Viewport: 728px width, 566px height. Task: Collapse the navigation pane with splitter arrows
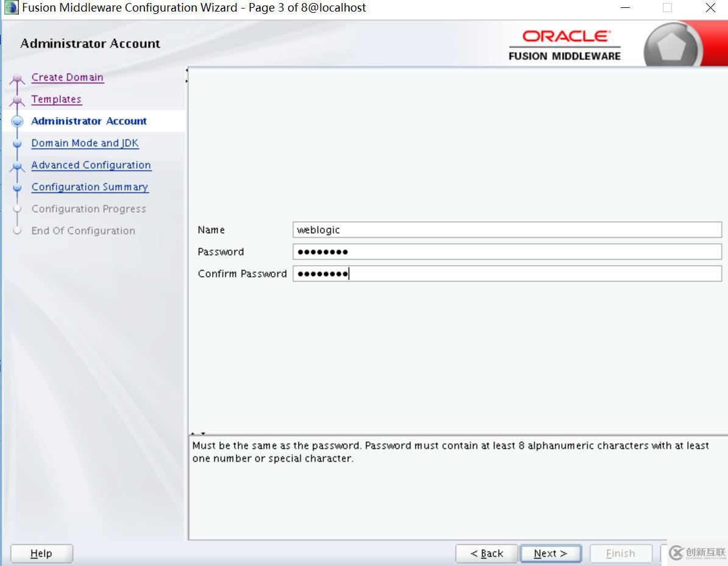pos(186,76)
